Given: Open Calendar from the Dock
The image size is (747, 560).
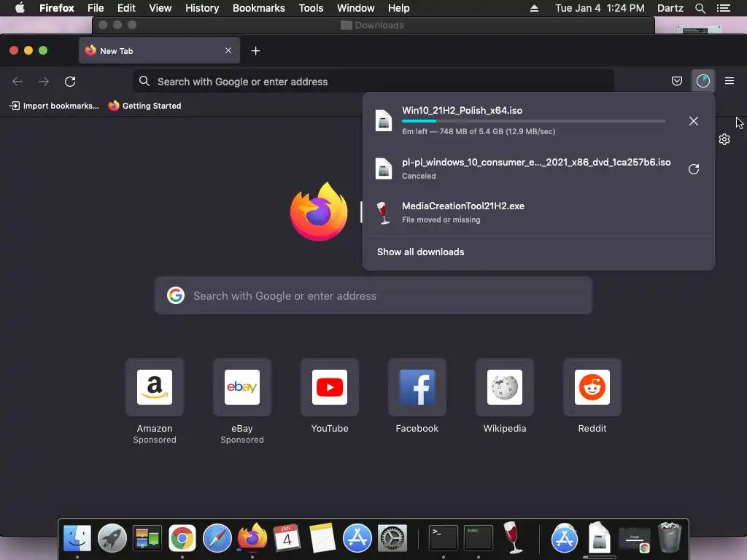Looking at the screenshot, I should [x=287, y=539].
